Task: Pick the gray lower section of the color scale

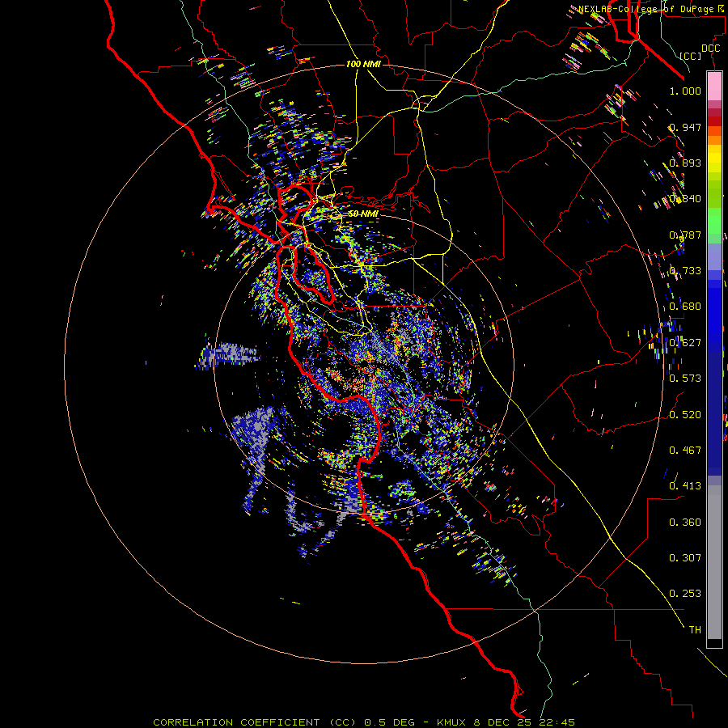Action: pyautogui.click(x=714, y=562)
